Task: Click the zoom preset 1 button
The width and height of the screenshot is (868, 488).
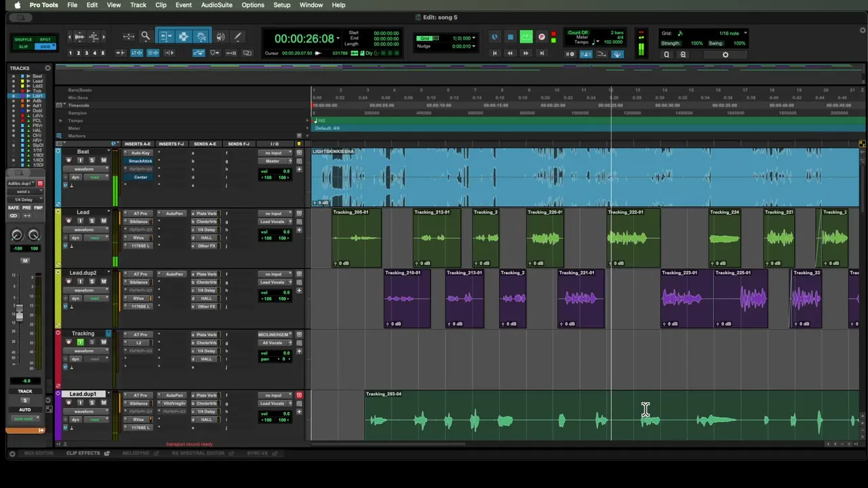Action: click(x=71, y=53)
